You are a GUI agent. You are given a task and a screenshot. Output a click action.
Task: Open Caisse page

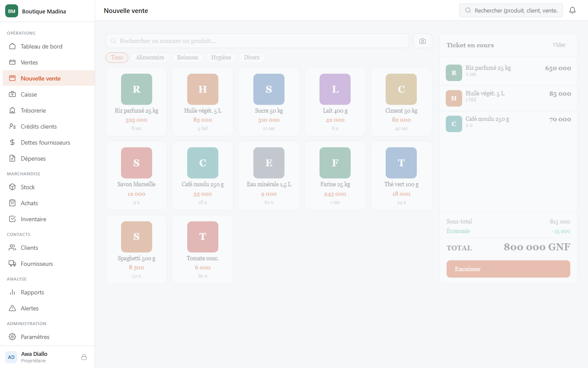tap(48, 94)
